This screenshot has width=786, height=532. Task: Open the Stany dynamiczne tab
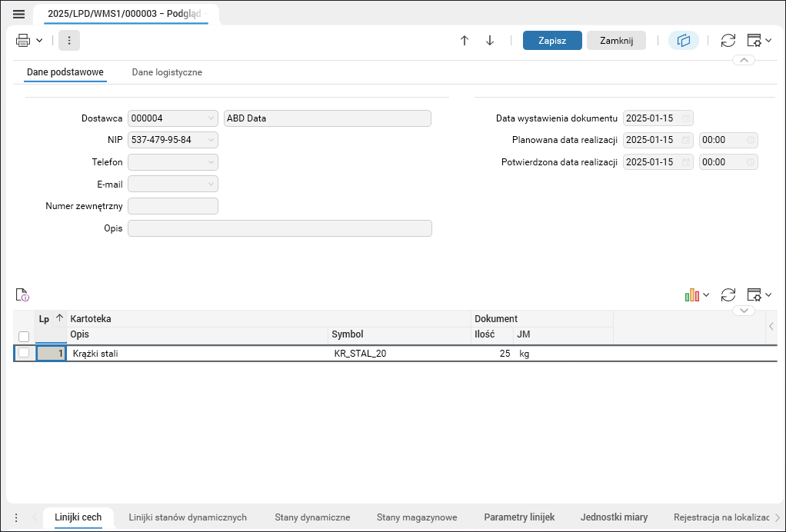[x=312, y=517]
